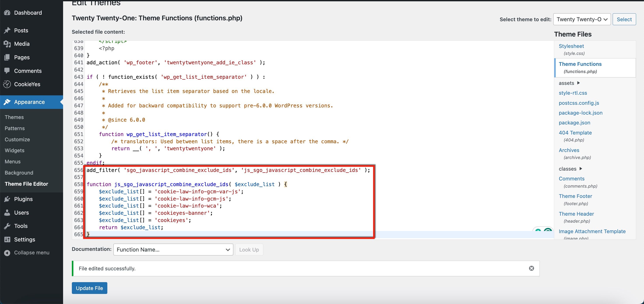Screen dimensions: 644x304
Task: Go to Dashboard in the sidebar
Action: coord(28,13)
